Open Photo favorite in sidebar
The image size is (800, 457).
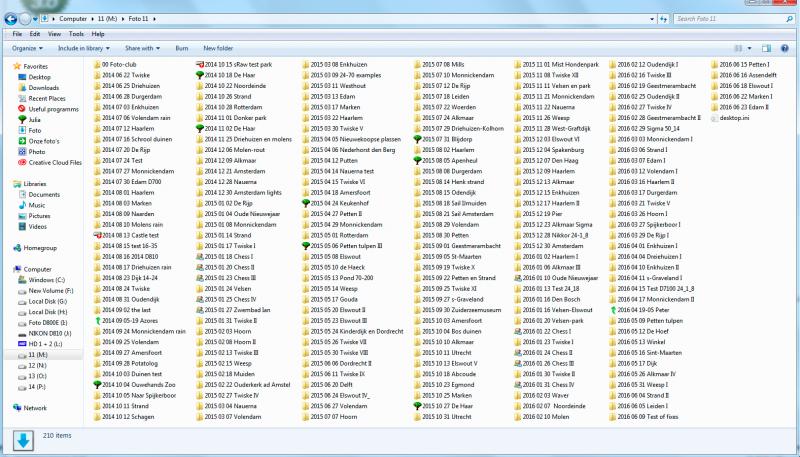pos(37,152)
